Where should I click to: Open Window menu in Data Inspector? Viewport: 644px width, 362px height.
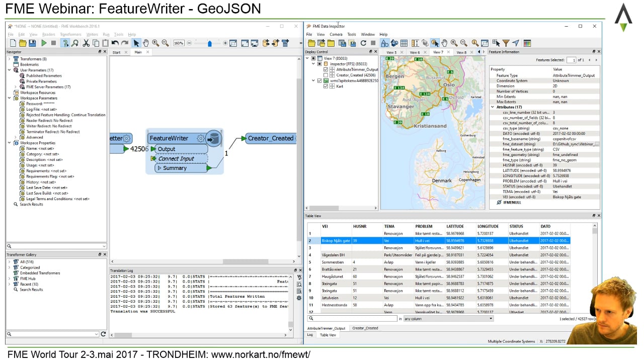368,34
